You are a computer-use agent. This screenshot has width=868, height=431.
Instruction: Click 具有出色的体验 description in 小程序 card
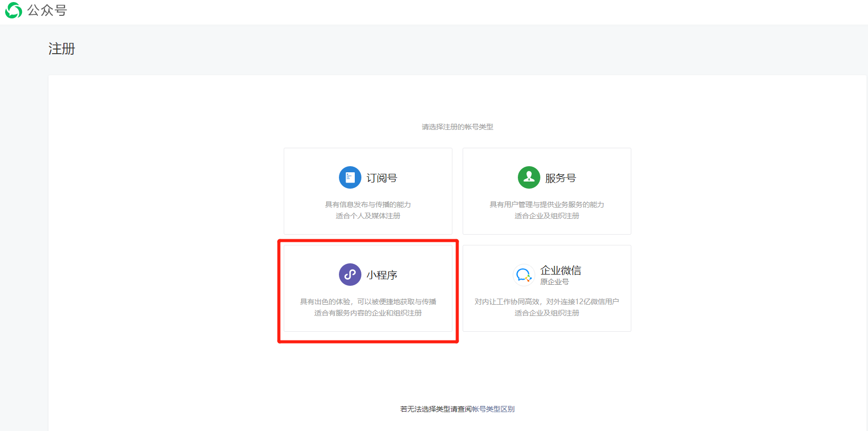coord(368,302)
